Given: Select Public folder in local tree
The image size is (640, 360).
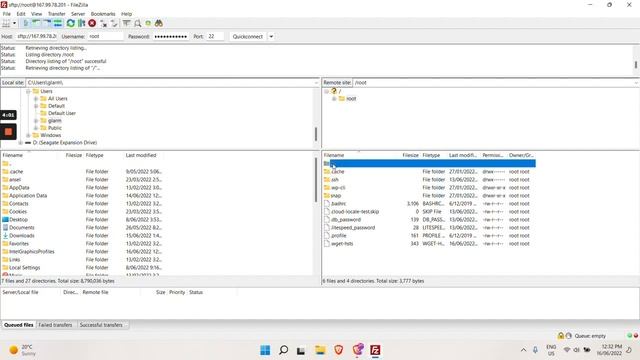Looking at the screenshot, I should coord(55,128).
